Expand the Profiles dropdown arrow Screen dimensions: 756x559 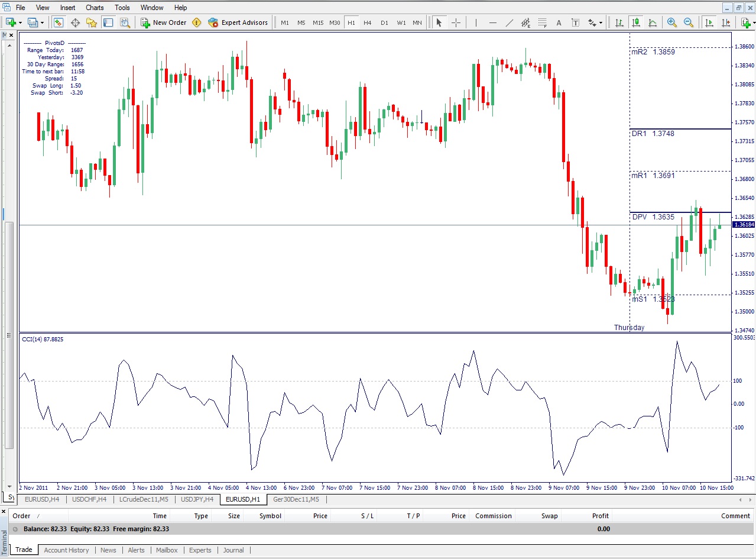click(x=42, y=22)
